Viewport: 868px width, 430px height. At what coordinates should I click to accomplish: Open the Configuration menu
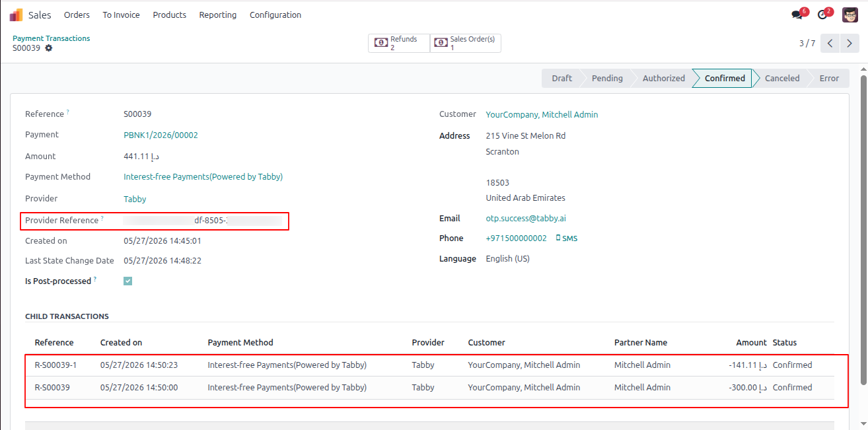tap(275, 15)
